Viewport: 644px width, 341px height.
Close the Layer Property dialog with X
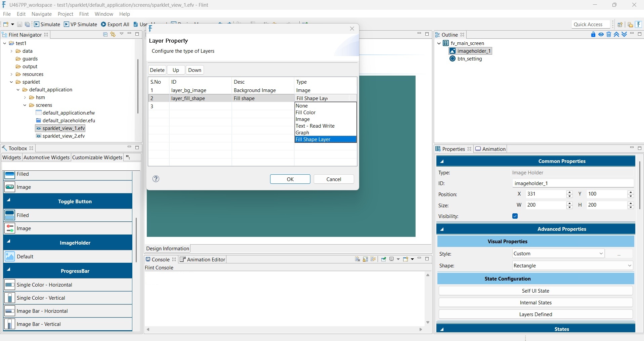click(352, 29)
